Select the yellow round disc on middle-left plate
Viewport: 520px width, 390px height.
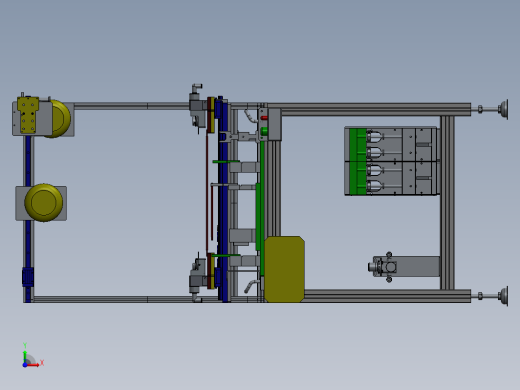tap(44, 202)
